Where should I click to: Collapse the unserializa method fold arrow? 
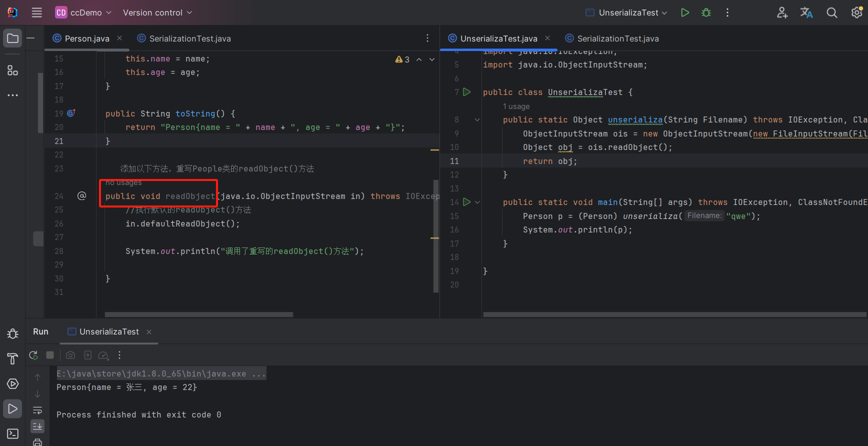(x=477, y=119)
